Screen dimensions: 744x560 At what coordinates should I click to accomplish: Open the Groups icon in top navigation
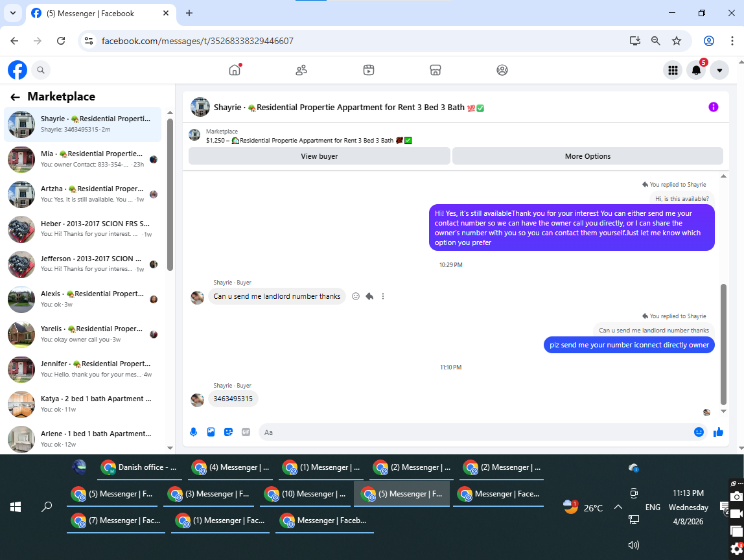tap(502, 70)
